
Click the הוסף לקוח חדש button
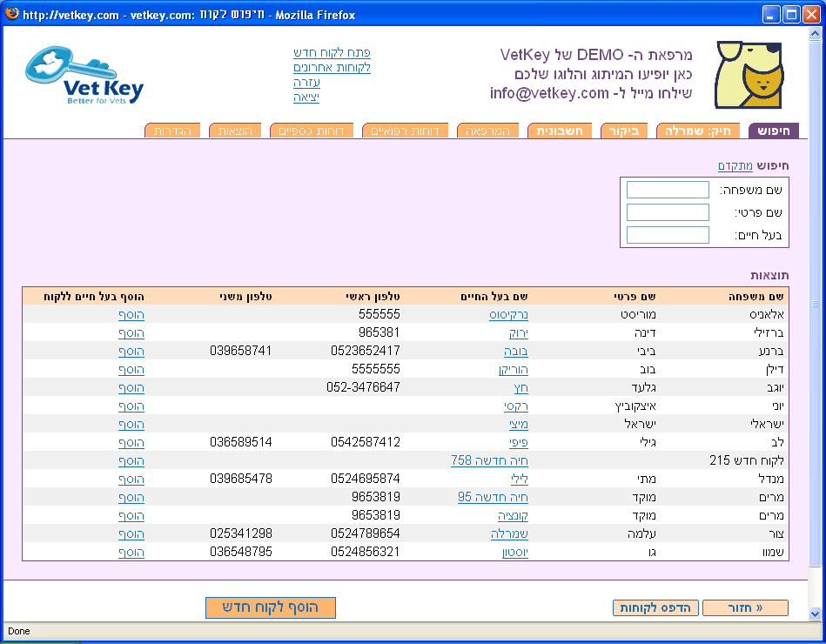(x=270, y=607)
